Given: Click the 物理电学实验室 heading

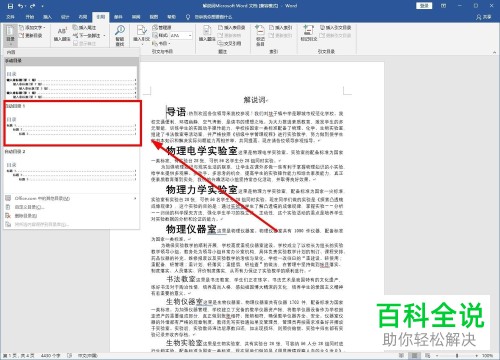Looking at the screenshot, I should [x=202, y=151].
